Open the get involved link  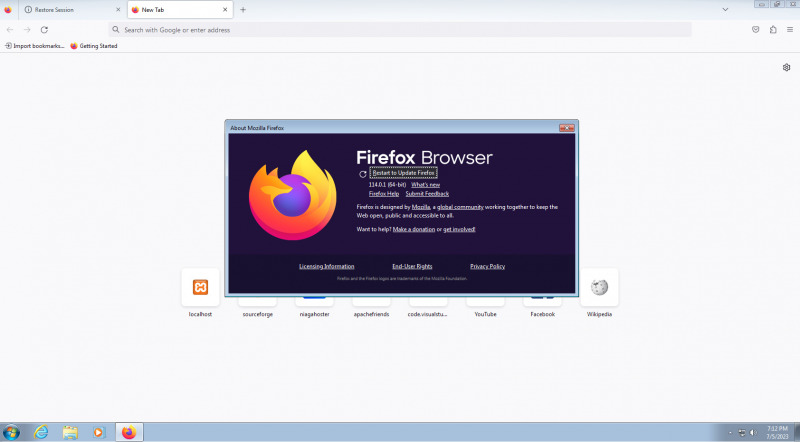pos(459,230)
